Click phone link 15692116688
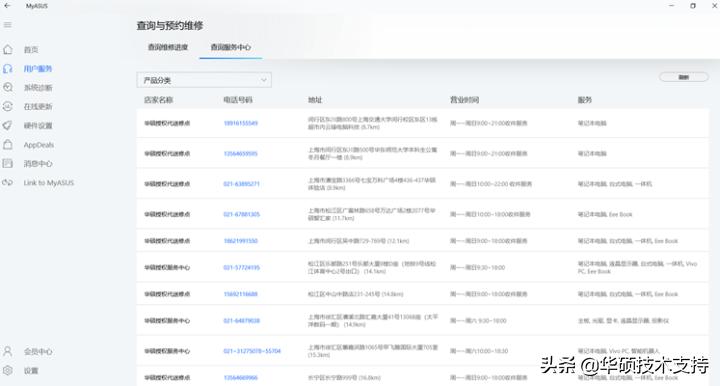 [x=241, y=294]
